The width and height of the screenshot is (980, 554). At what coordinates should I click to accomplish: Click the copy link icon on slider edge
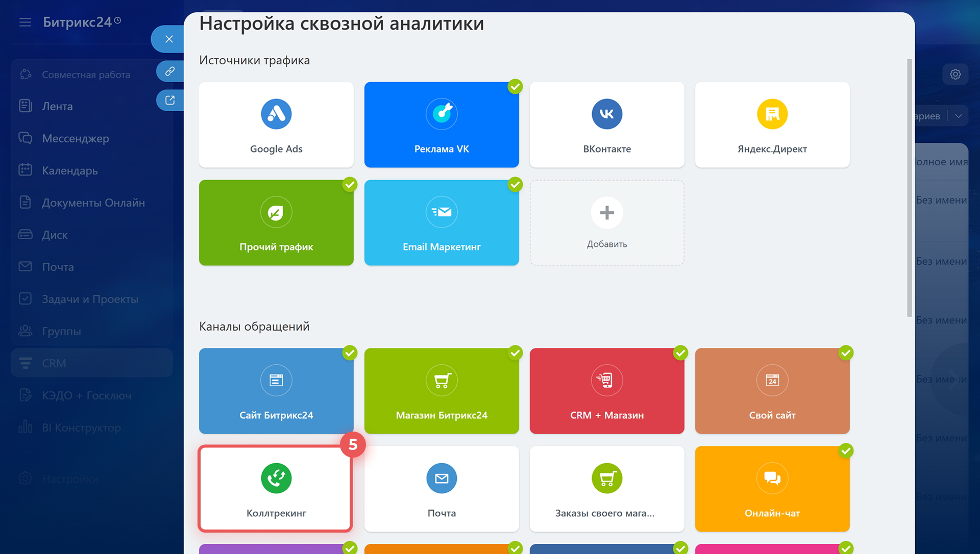click(170, 71)
